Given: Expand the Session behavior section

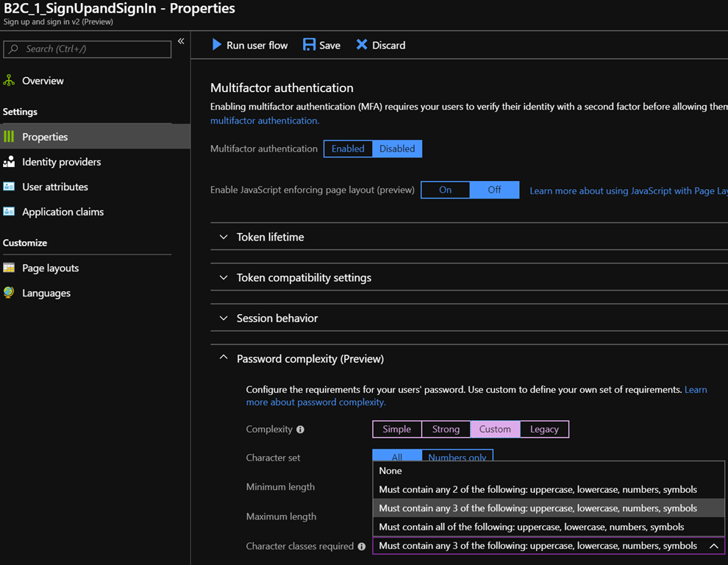Looking at the screenshot, I should tap(276, 319).
